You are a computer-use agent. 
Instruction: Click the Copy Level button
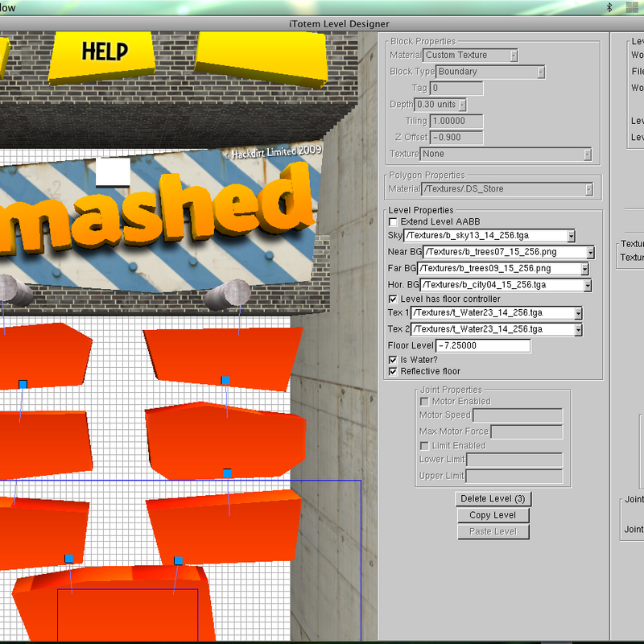pos(493,515)
